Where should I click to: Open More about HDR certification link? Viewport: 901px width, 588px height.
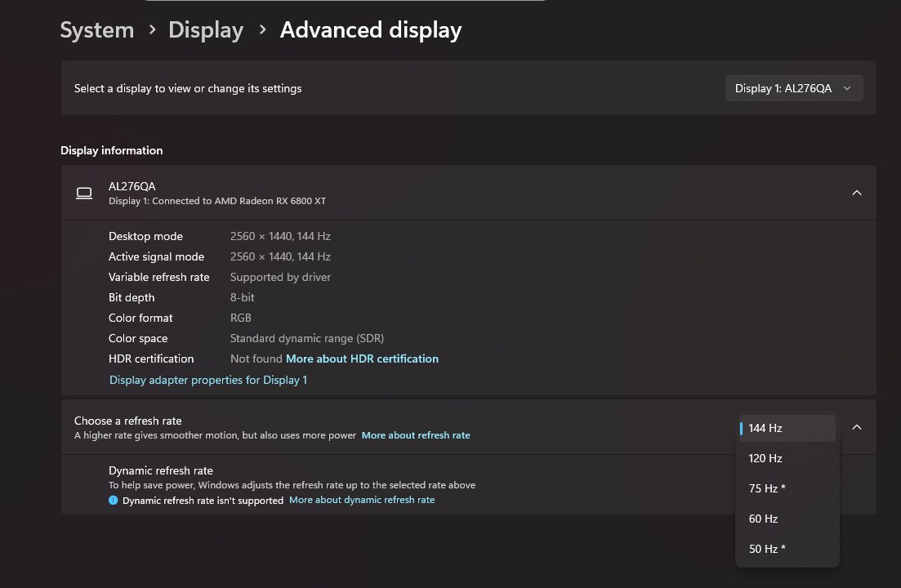coord(362,359)
